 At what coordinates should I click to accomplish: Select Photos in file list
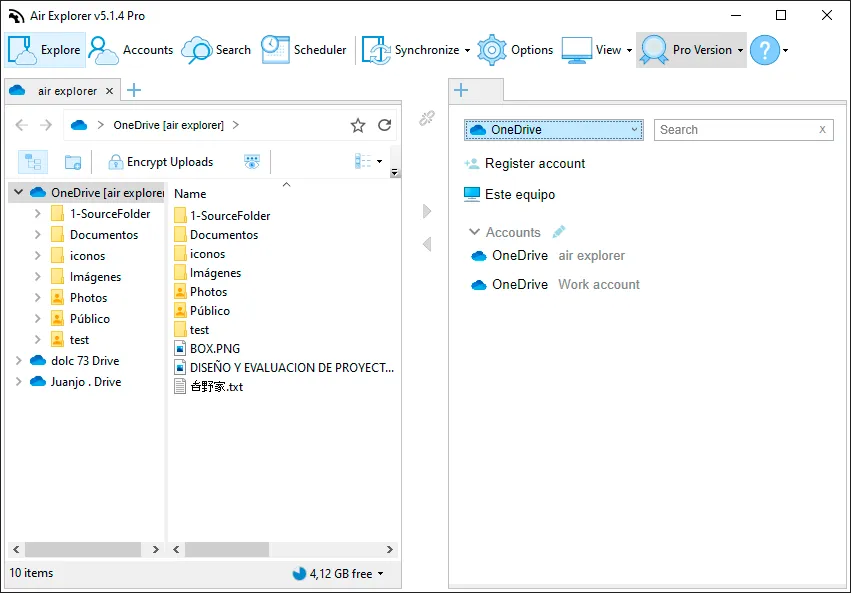click(200, 291)
